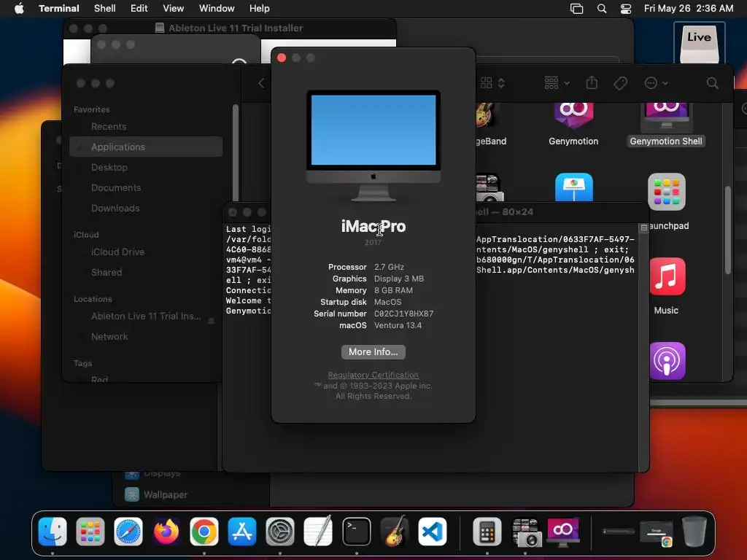Click the Live disk icon on desktop
747x560 pixels.
699,43
